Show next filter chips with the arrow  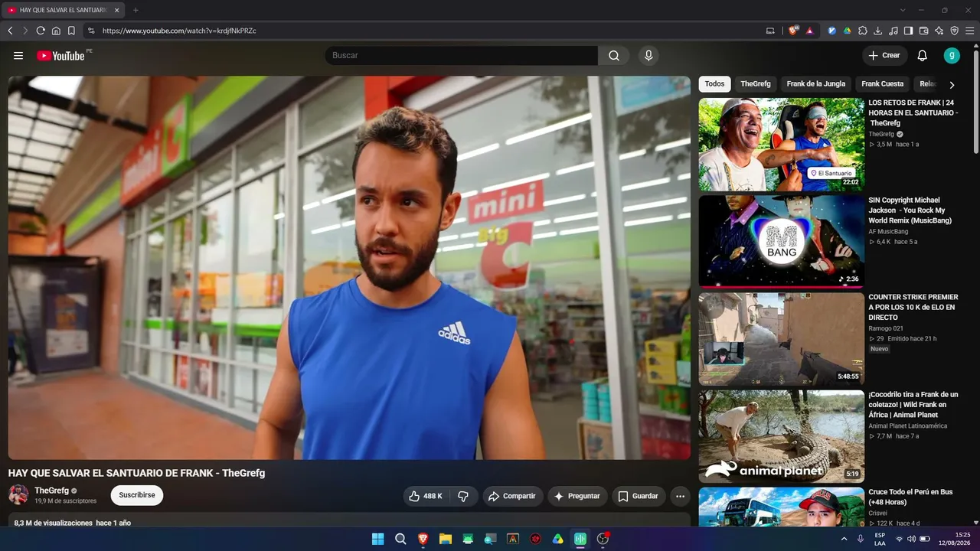pos(952,85)
